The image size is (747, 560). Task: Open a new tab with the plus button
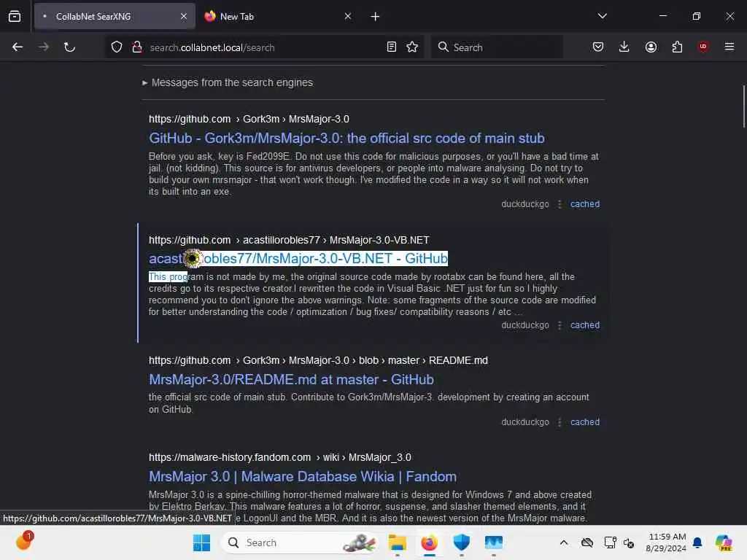click(x=375, y=17)
